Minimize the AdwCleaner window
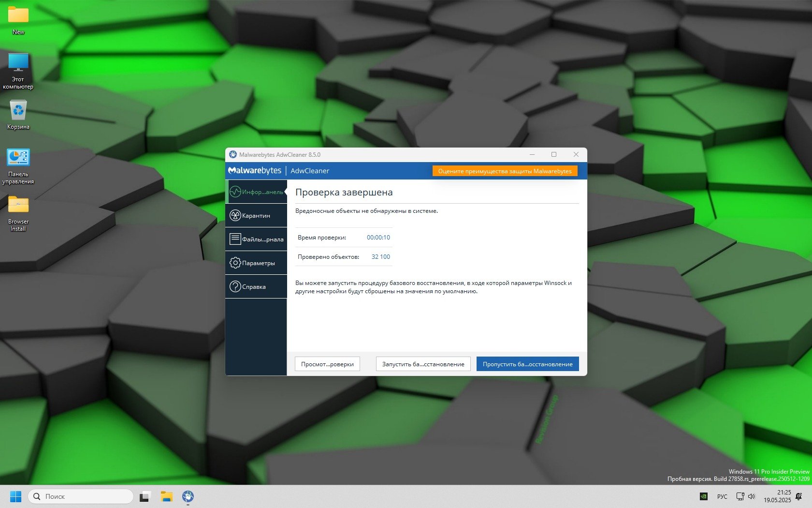The height and width of the screenshot is (508, 812). click(x=532, y=154)
